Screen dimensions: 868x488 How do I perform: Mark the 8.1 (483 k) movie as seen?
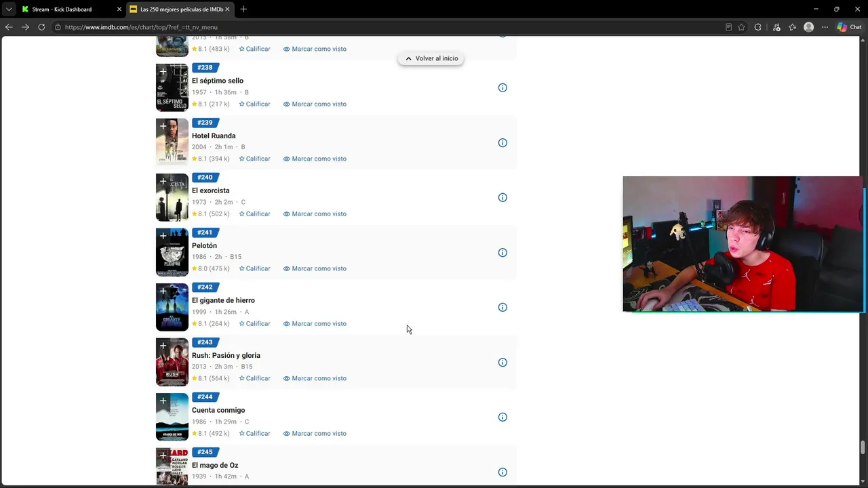(315, 49)
